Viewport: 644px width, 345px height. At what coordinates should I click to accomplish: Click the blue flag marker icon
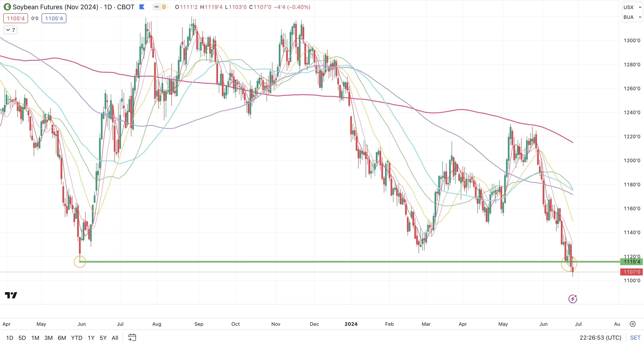pyautogui.click(x=142, y=7)
